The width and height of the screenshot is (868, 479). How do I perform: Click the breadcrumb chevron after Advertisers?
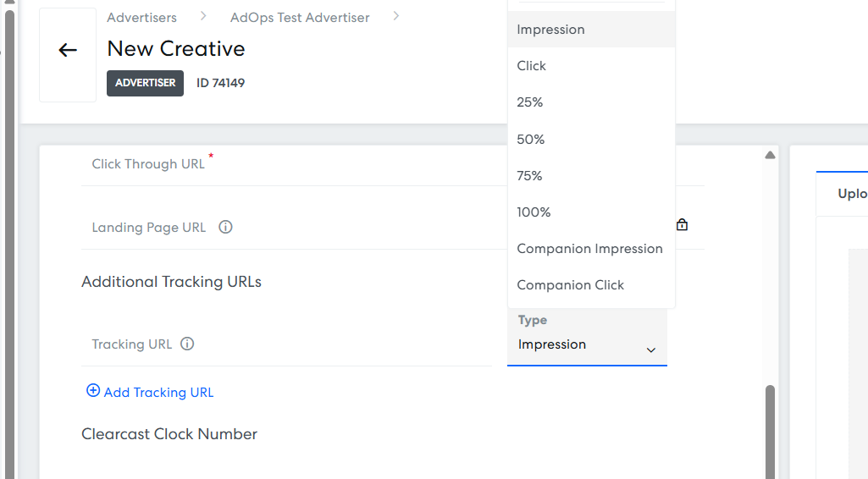click(x=203, y=17)
